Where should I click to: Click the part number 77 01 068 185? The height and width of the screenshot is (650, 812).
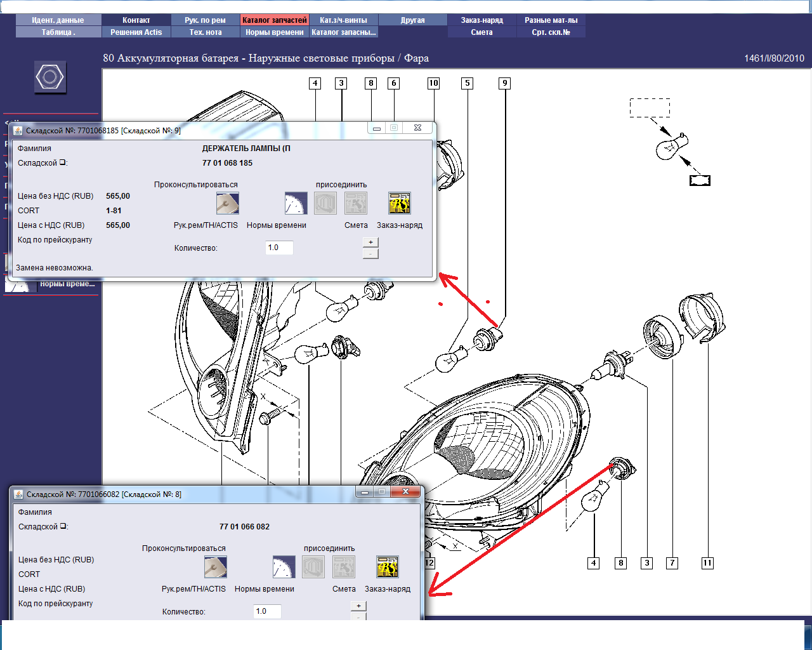[227, 163]
